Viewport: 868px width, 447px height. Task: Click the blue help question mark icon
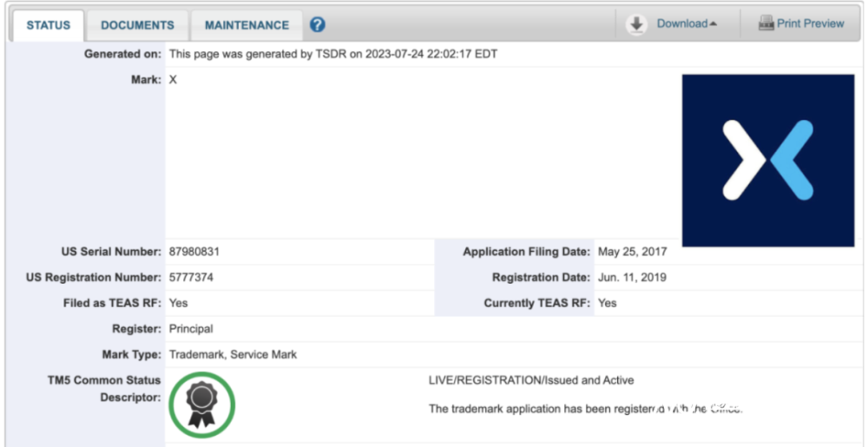317,25
